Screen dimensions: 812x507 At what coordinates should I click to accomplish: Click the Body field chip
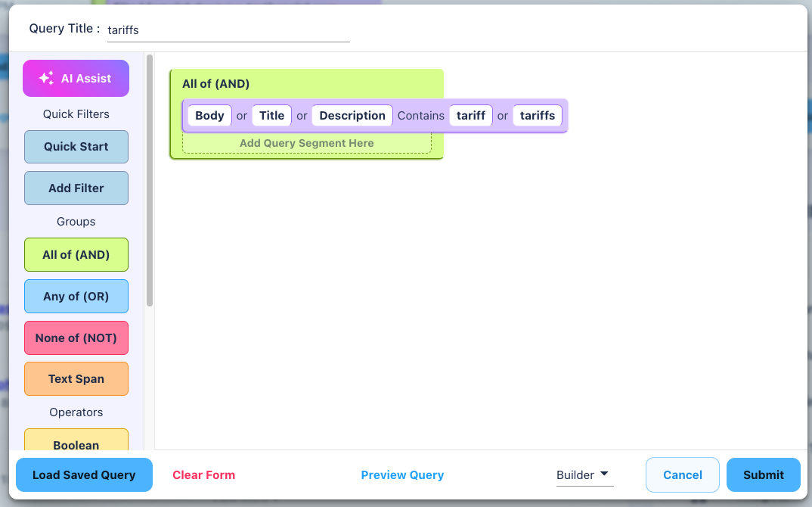(209, 116)
